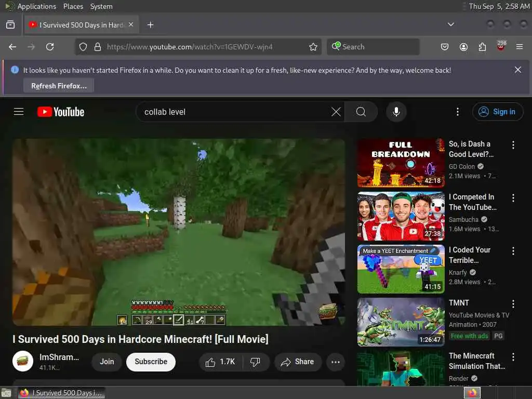
Task: Open more actions ellipsis under video
Action: pos(336,362)
